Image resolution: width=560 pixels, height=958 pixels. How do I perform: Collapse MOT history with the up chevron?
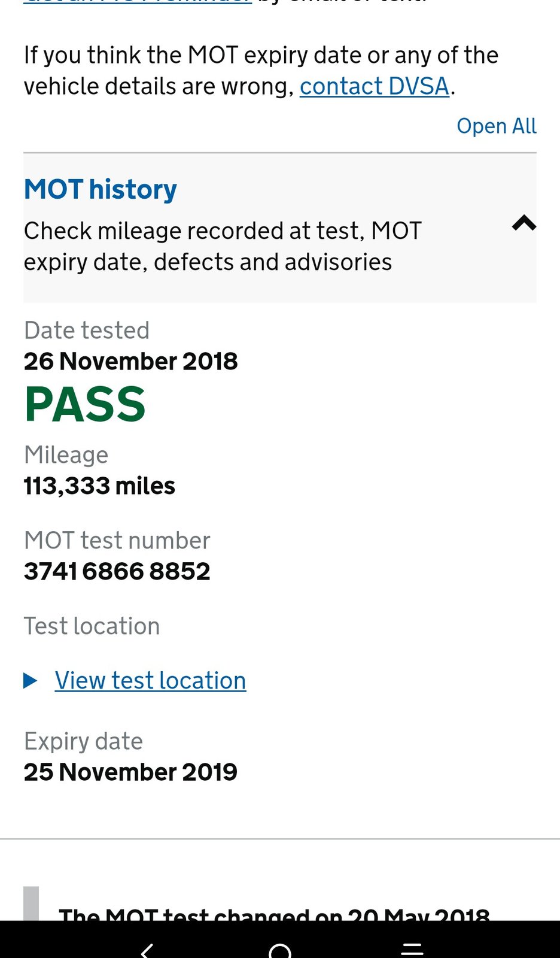524,223
